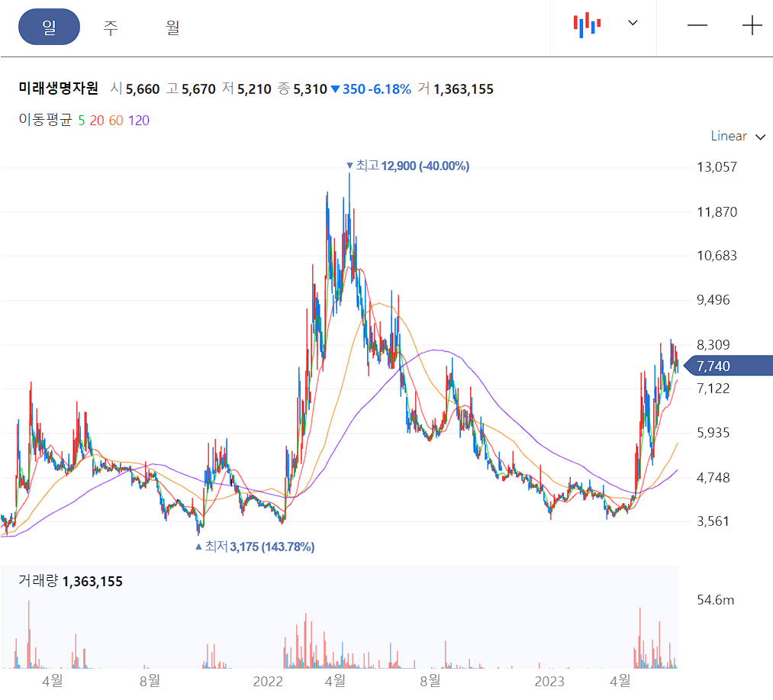Click the 2023 date axis label
This screenshot has width=773, height=700.
[549, 682]
